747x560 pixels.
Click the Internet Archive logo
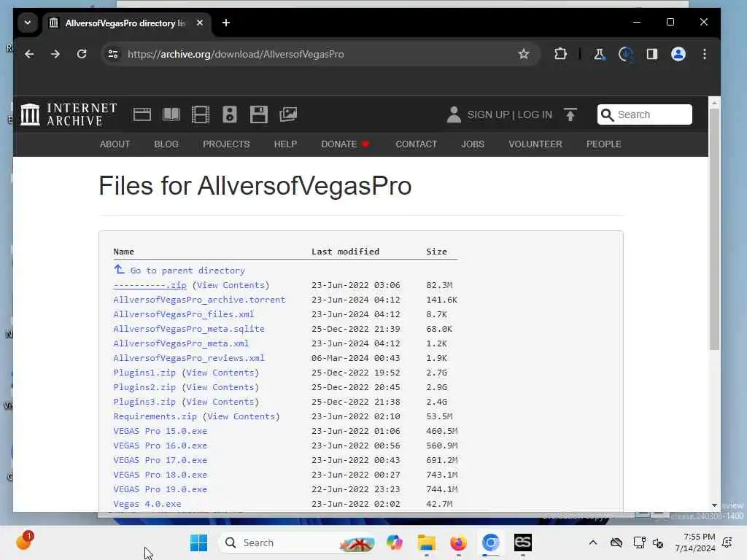coord(69,114)
